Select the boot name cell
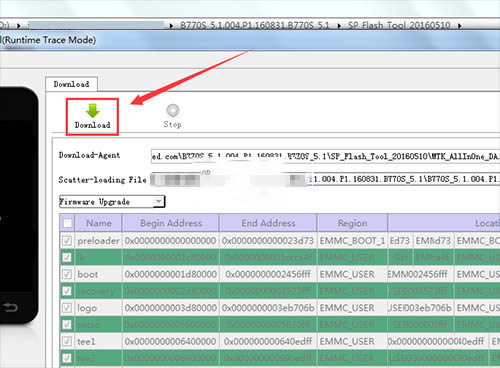500x368 pixels. 98,274
